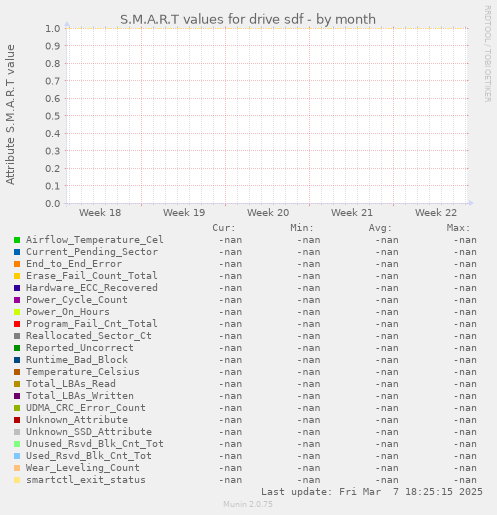Click the navy Runtime_Bad_Block swatch
The image size is (497, 515).
[17, 360]
